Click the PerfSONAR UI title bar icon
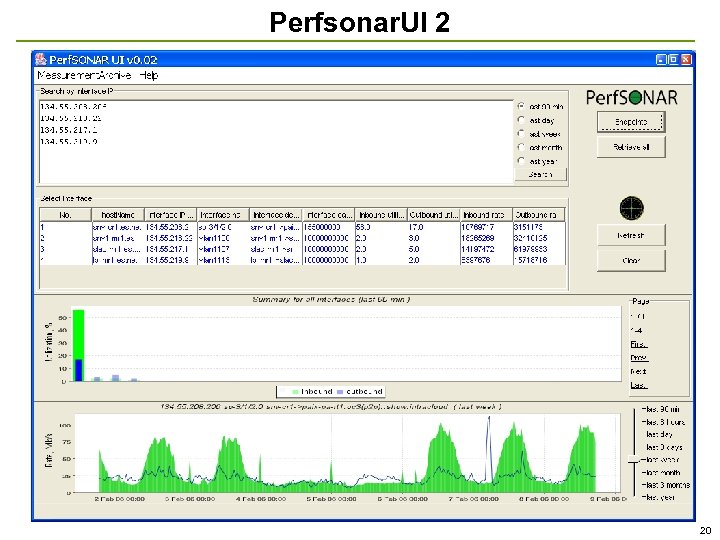Image resolution: width=720 pixels, height=540 pixels. [41, 60]
